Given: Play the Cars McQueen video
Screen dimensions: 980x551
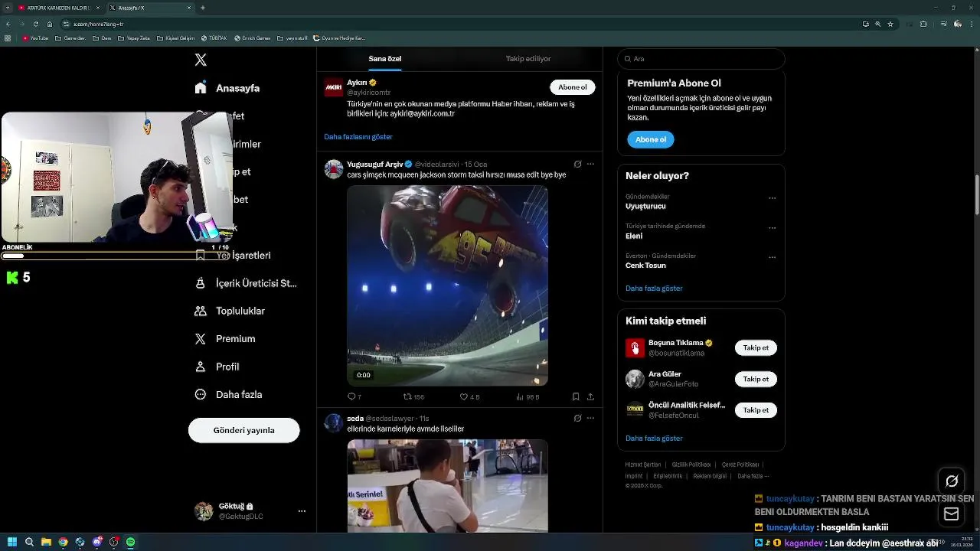Looking at the screenshot, I should click(448, 285).
